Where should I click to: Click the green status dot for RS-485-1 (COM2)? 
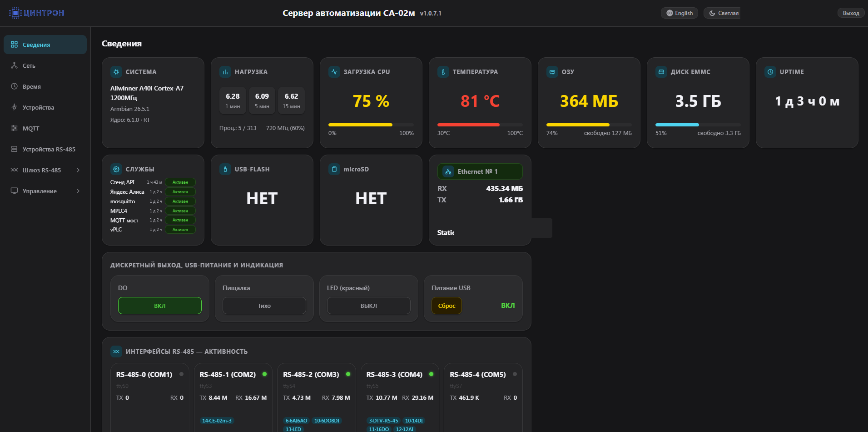tap(264, 374)
